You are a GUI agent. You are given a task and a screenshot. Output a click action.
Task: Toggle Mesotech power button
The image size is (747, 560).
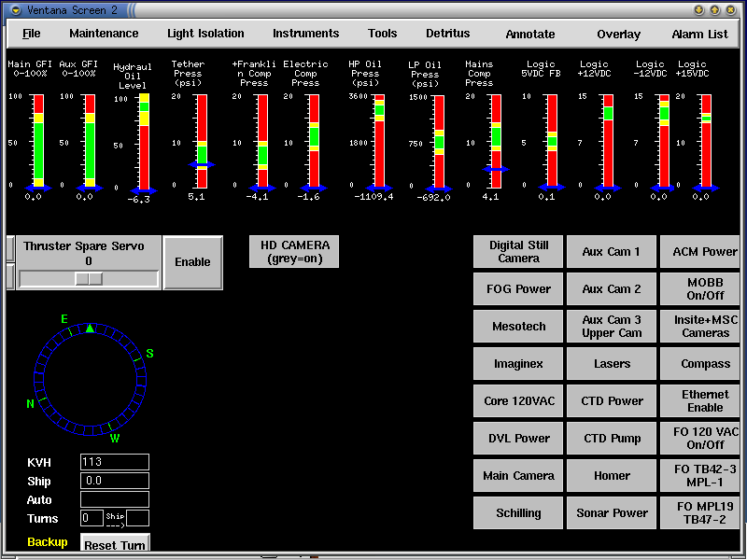518,326
